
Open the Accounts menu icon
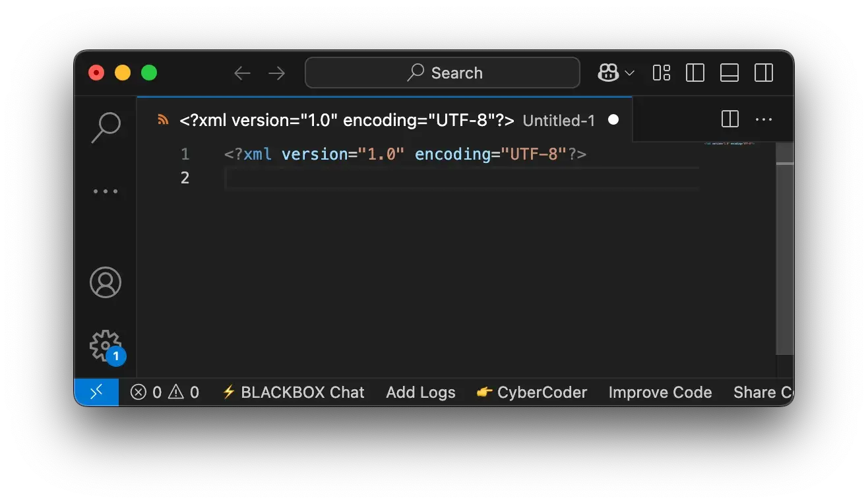(x=106, y=282)
